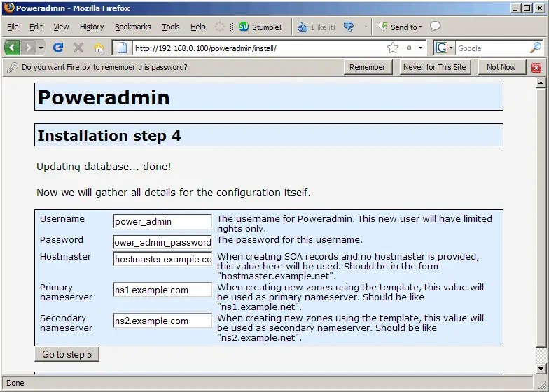
Task: Open the Help menu
Action: point(197,27)
